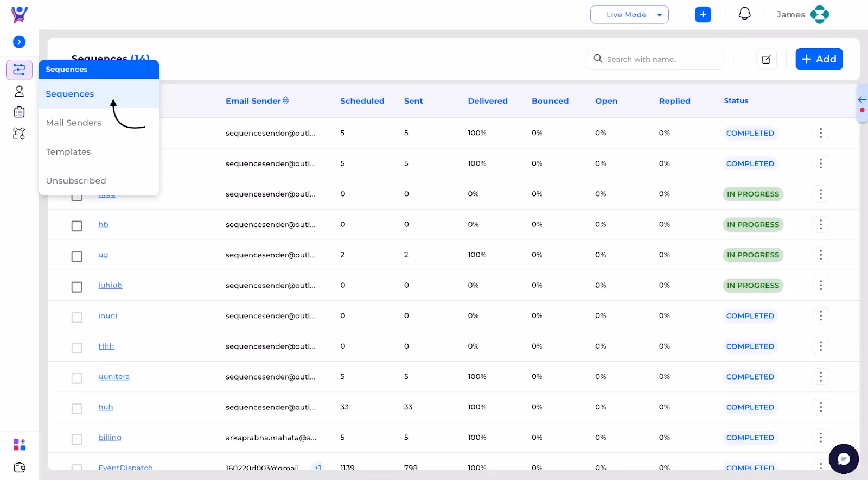Open the Hhh sequence link
The width and height of the screenshot is (868, 480).
pos(106,346)
